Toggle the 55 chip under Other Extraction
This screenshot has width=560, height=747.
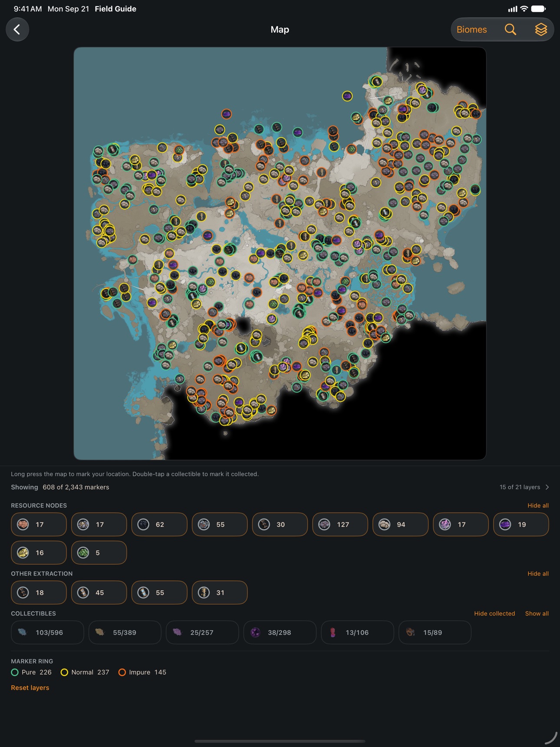159,593
